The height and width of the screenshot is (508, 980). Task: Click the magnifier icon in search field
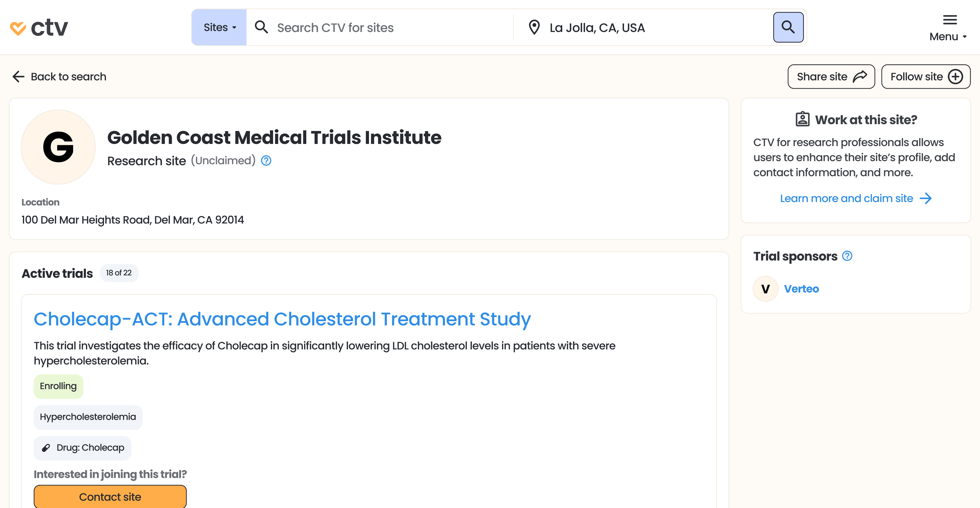pos(261,27)
